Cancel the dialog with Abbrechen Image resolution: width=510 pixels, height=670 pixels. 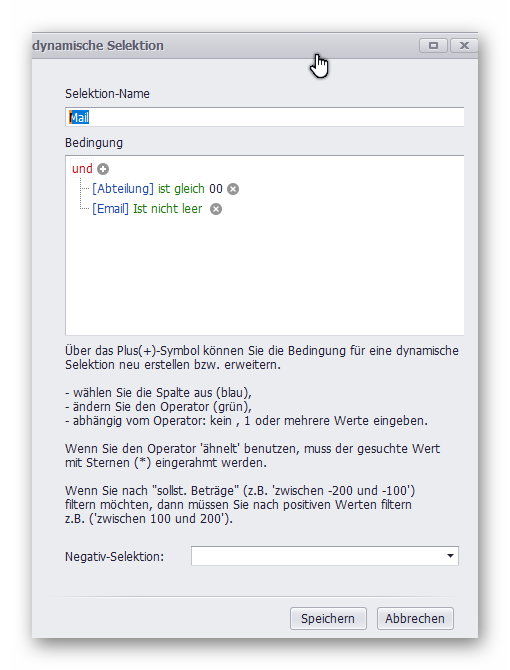(x=415, y=618)
